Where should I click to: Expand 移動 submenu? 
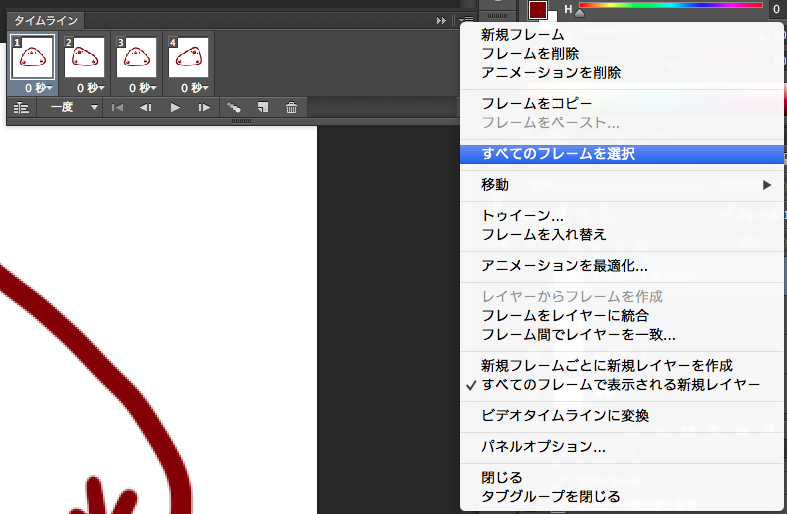click(622, 185)
